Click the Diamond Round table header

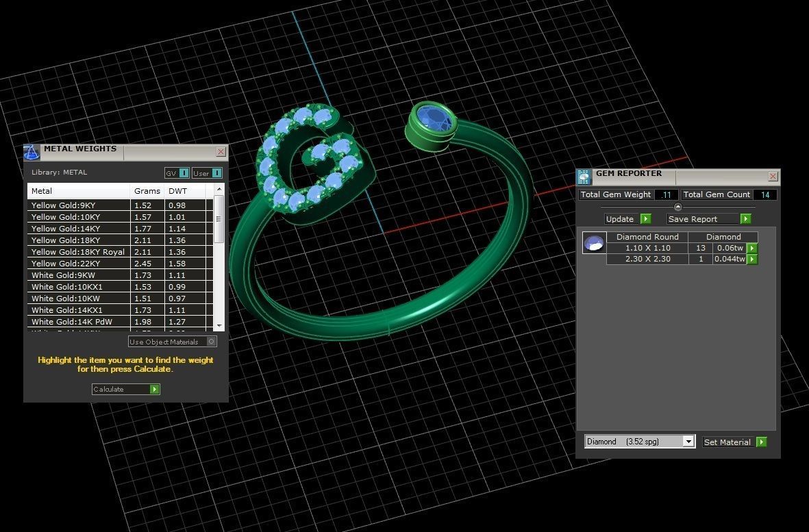(647, 237)
